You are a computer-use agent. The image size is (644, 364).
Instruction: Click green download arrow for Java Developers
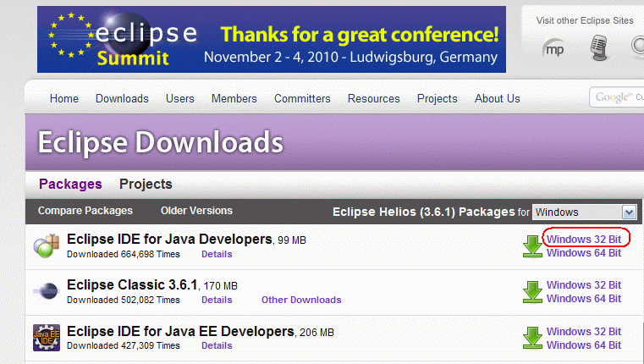click(531, 246)
